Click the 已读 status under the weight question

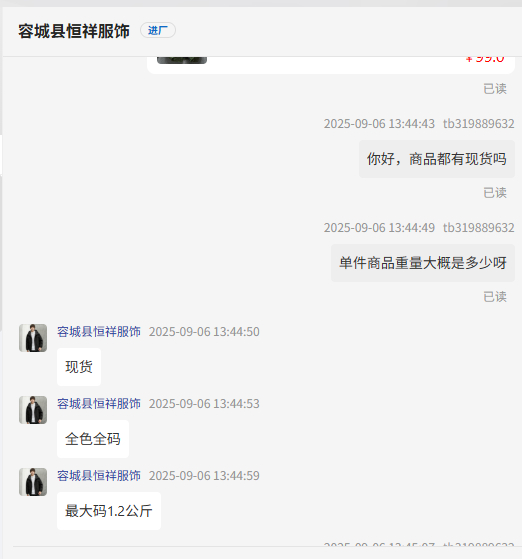coord(495,297)
